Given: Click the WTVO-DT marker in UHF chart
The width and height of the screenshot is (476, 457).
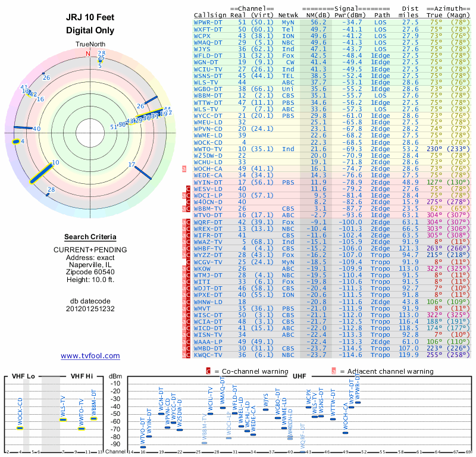Looking at the screenshot, I should 143,447.
